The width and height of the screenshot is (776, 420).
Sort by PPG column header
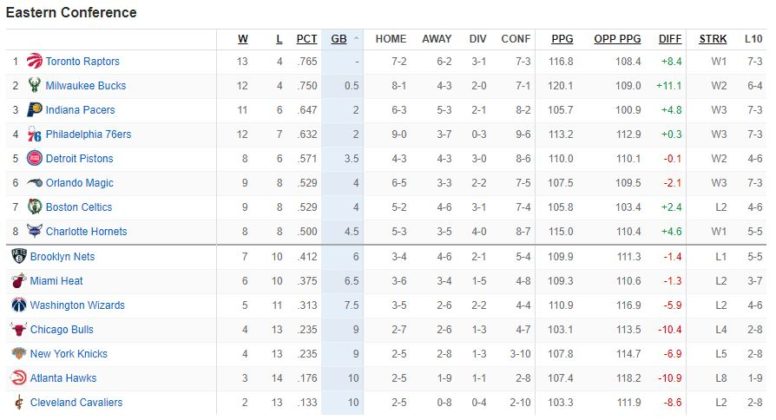click(x=563, y=39)
